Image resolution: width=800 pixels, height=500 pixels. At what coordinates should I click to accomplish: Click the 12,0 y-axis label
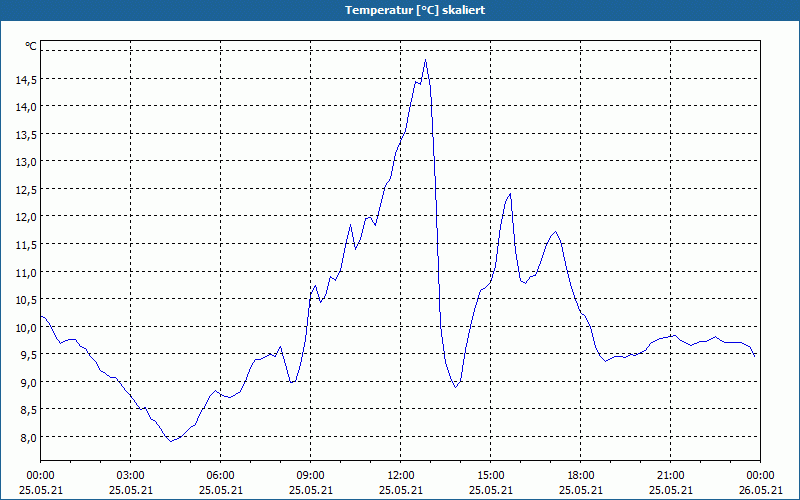(27, 218)
